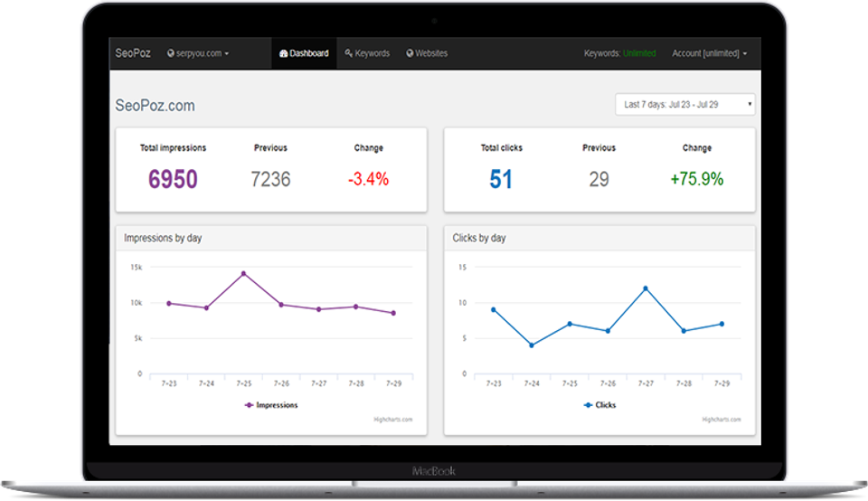Click the globe icon next to serpyou.com
The image size is (868, 501).
tap(170, 53)
